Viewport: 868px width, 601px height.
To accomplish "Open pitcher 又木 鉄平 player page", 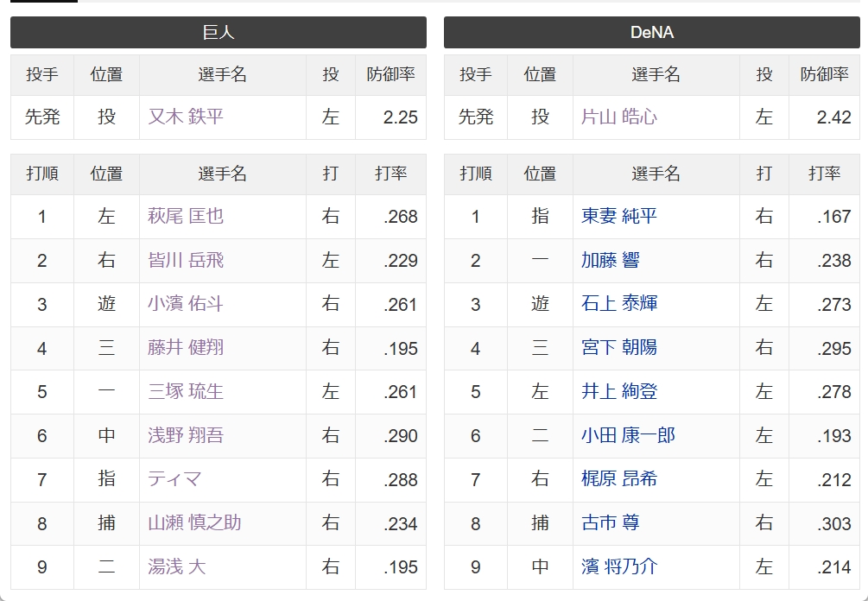I will pyautogui.click(x=186, y=117).
